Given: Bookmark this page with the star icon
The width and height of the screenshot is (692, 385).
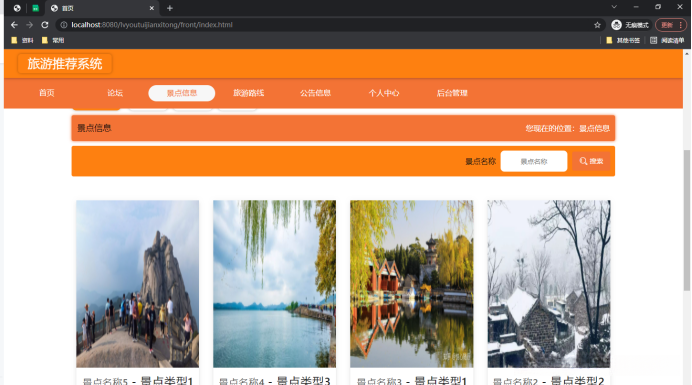Looking at the screenshot, I should (597, 25).
